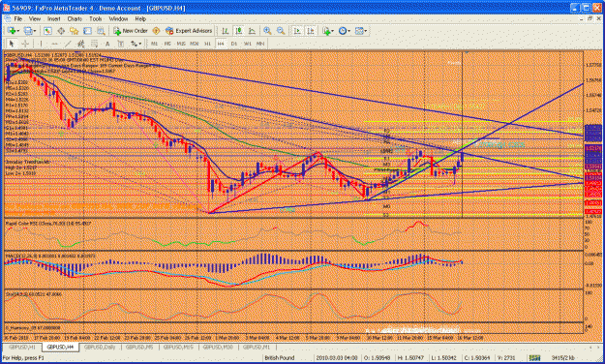Open the Periods clock dropdown
The height and width of the screenshot is (364, 605).
click(x=344, y=31)
